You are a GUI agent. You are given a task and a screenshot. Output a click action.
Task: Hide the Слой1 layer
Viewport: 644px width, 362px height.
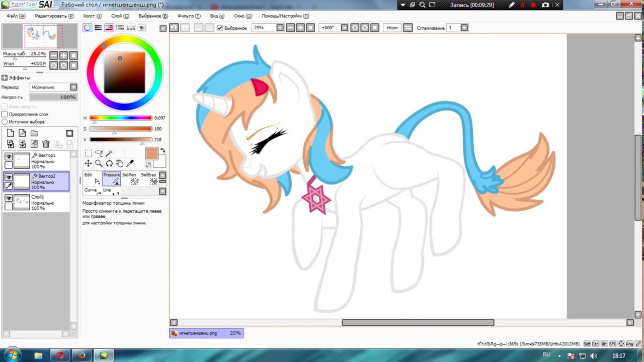(x=9, y=199)
